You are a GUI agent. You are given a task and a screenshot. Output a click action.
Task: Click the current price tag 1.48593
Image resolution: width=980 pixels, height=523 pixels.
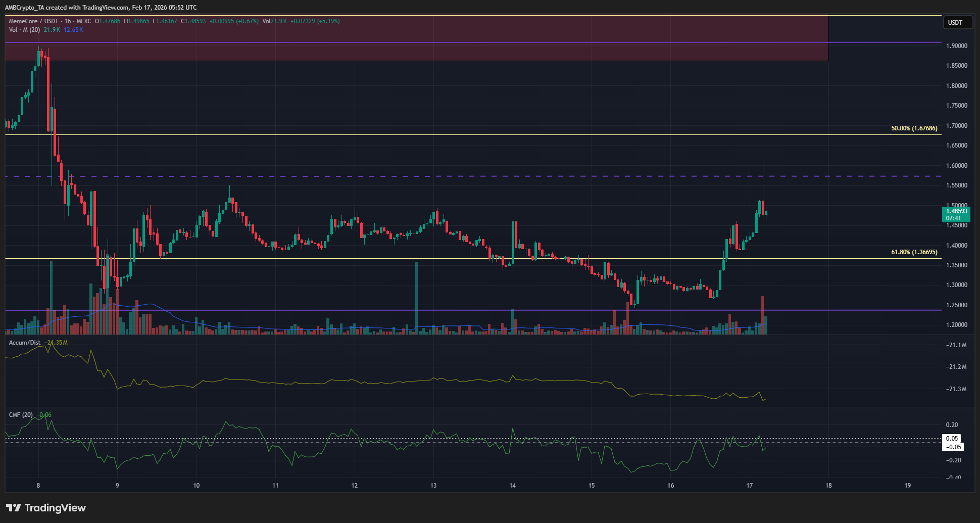(x=956, y=211)
